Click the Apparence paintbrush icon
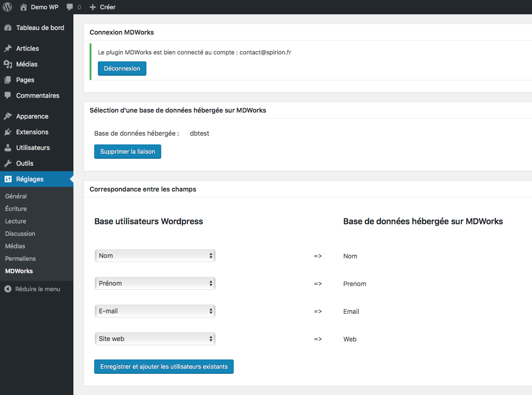The width and height of the screenshot is (532, 395). pyautogui.click(x=8, y=116)
